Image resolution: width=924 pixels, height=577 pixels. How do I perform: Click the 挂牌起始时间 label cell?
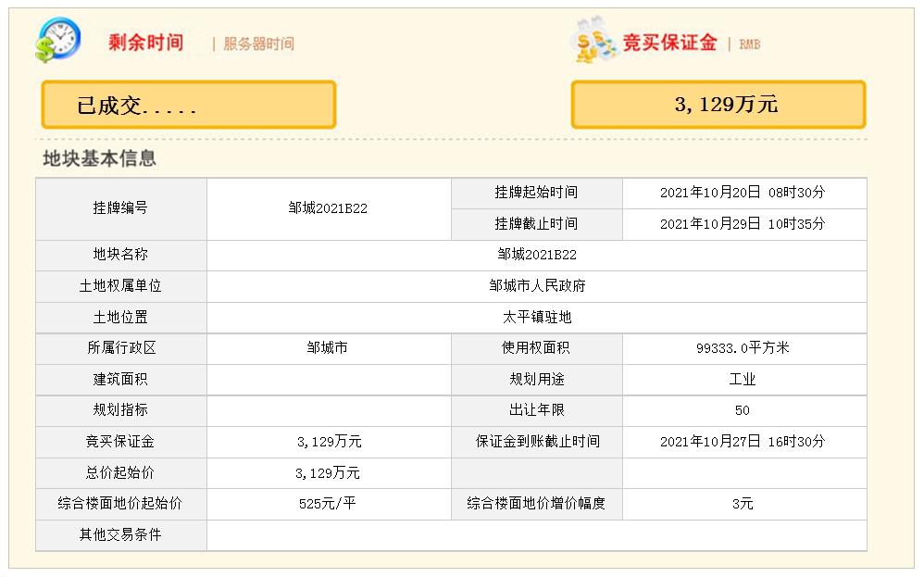coord(537,194)
